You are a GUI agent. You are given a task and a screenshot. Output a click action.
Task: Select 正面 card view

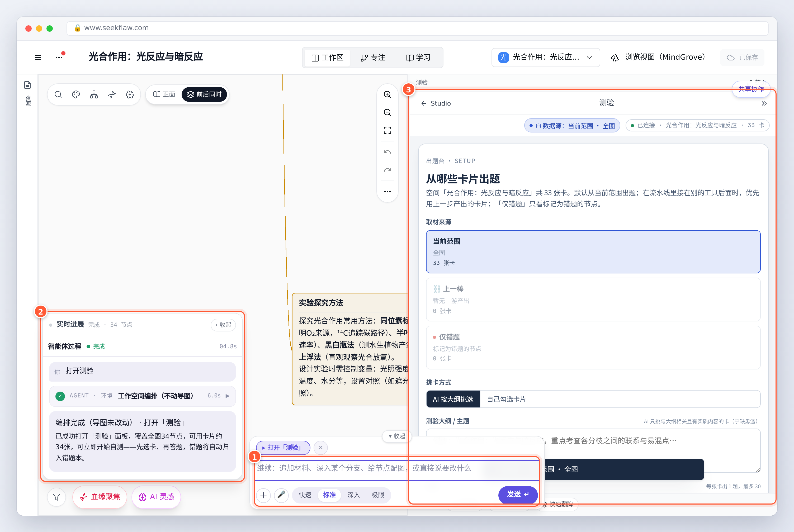click(x=164, y=95)
